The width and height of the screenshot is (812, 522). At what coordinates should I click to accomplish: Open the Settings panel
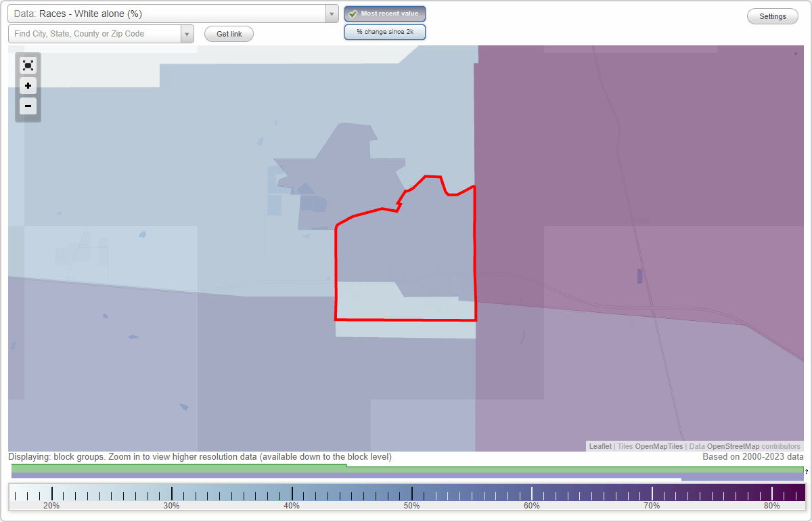point(772,16)
